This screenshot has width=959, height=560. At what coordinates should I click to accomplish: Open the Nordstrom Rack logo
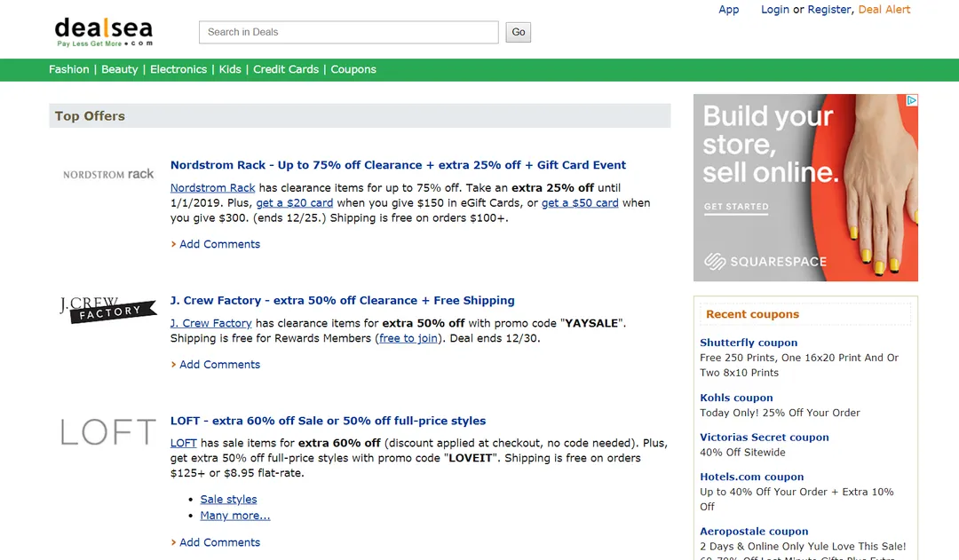[x=108, y=174]
